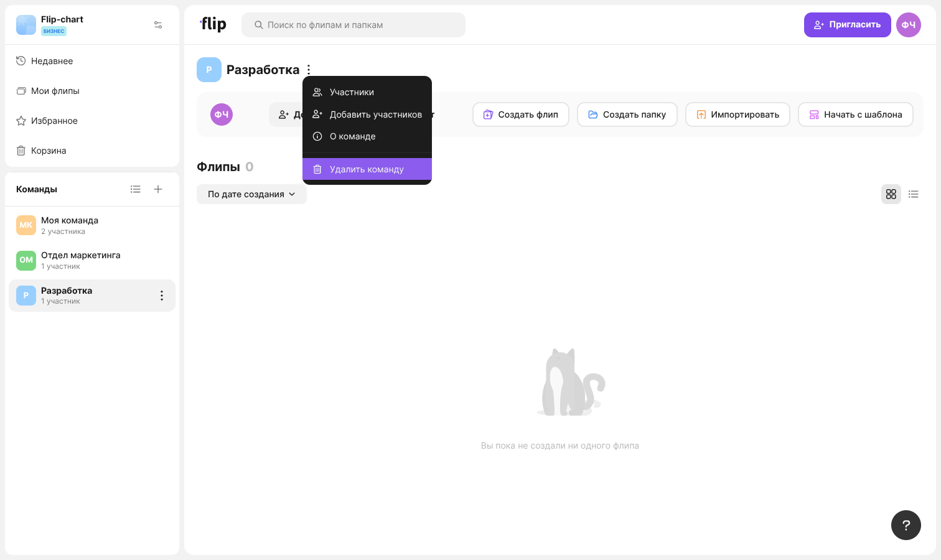
Task: Click the Разработка team avatar in header
Action: click(x=209, y=70)
